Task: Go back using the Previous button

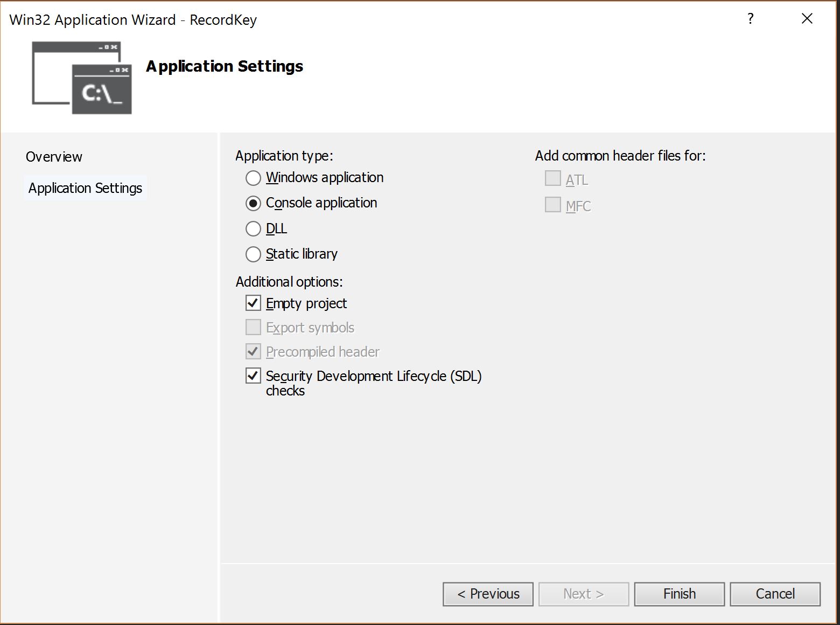Action: [488, 594]
